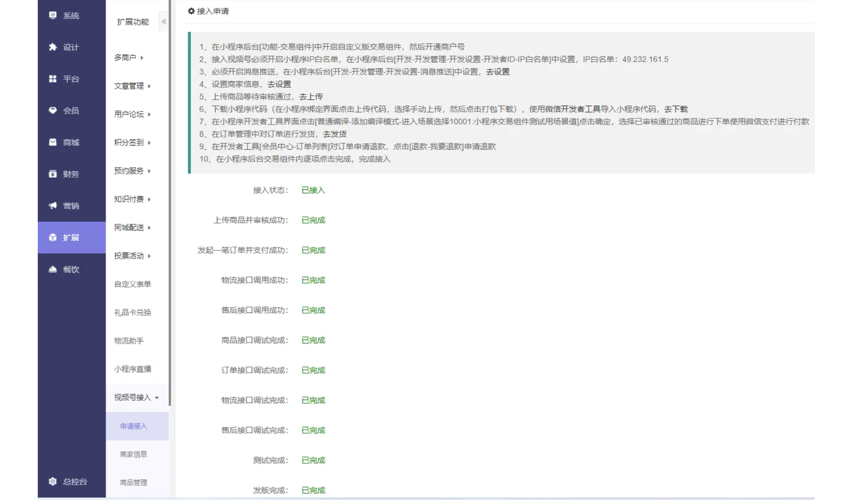Screen dimensions: 867x504
Task: Click 已完成 beside 上传商品并审核成功
Action: pyautogui.click(x=313, y=220)
